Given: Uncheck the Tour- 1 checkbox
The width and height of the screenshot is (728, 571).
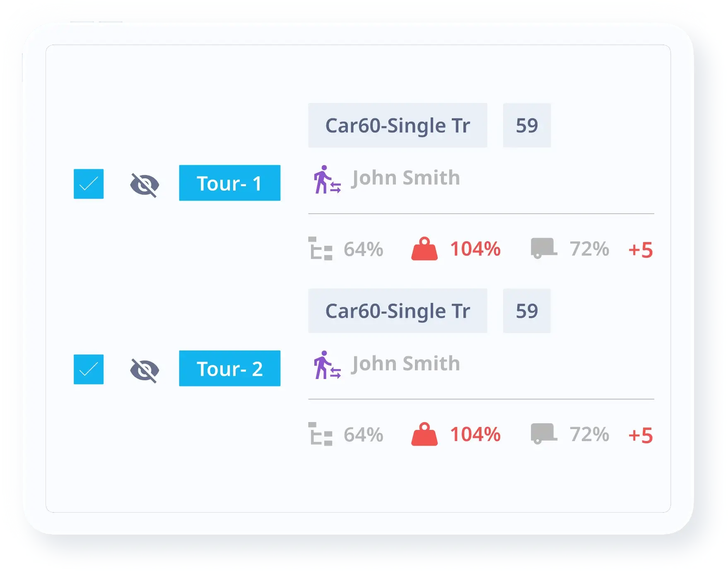Looking at the screenshot, I should click(89, 184).
